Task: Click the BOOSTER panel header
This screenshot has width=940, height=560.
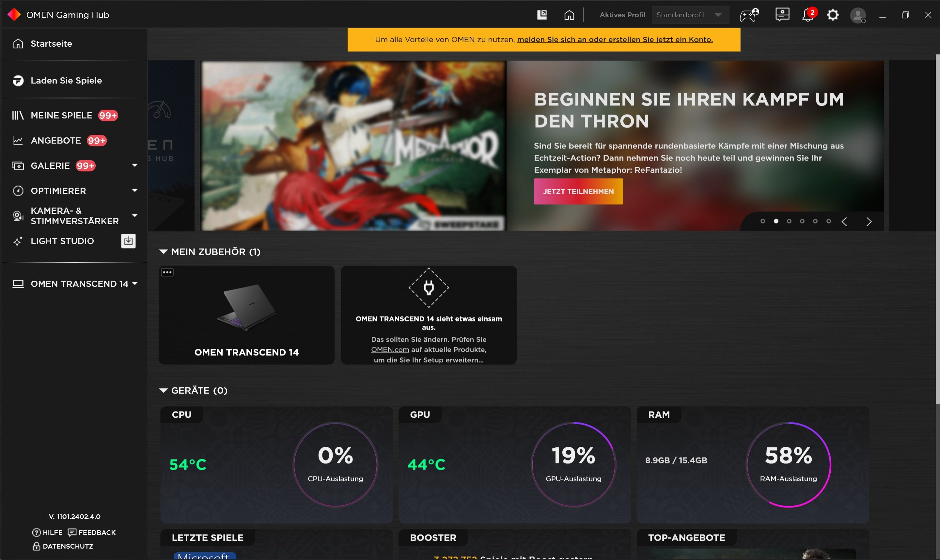Action: pyautogui.click(x=433, y=538)
